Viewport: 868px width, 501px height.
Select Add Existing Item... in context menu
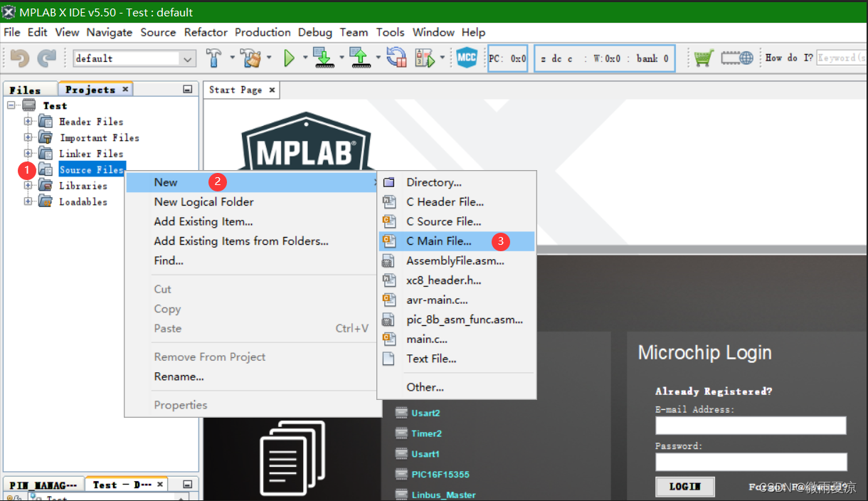click(253, 221)
